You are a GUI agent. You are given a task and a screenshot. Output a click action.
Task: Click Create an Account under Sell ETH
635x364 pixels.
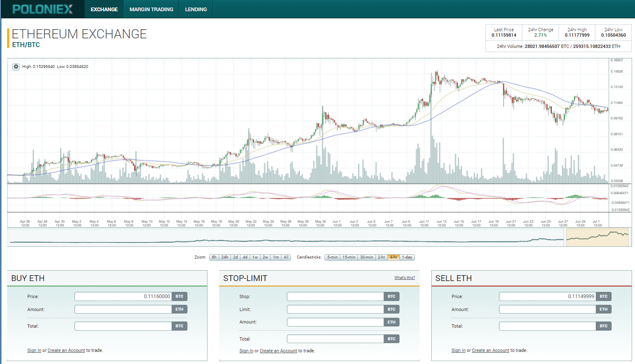point(491,351)
